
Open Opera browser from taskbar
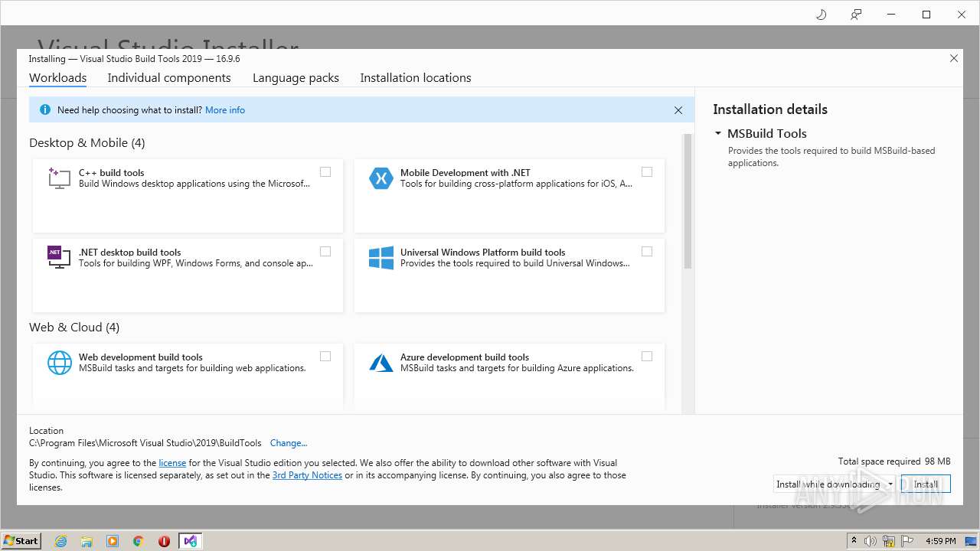point(164,541)
